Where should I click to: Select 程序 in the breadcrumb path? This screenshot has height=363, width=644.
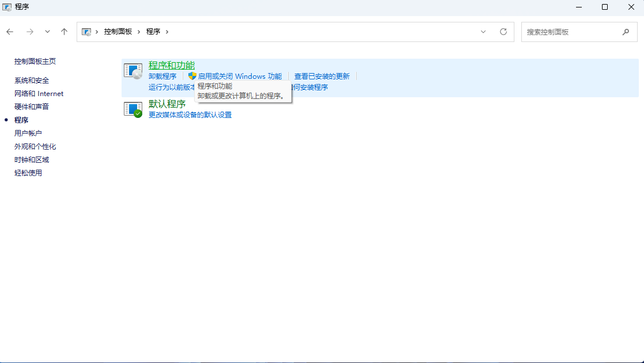click(153, 32)
